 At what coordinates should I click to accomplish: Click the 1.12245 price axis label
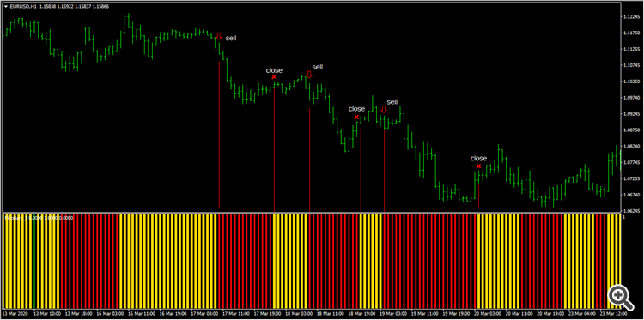[633, 17]
